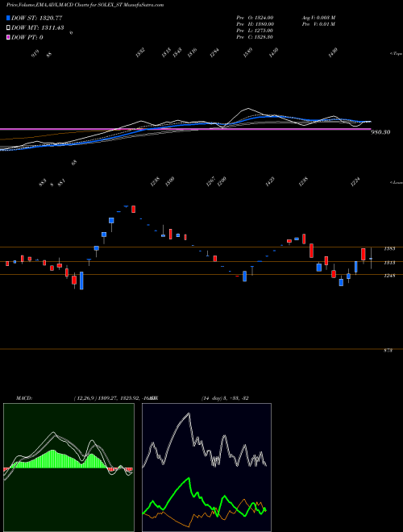Click the '<Tops' label at right edge
Screen dimensions: 403x532
pyautogui.click(x=396, y=54)
